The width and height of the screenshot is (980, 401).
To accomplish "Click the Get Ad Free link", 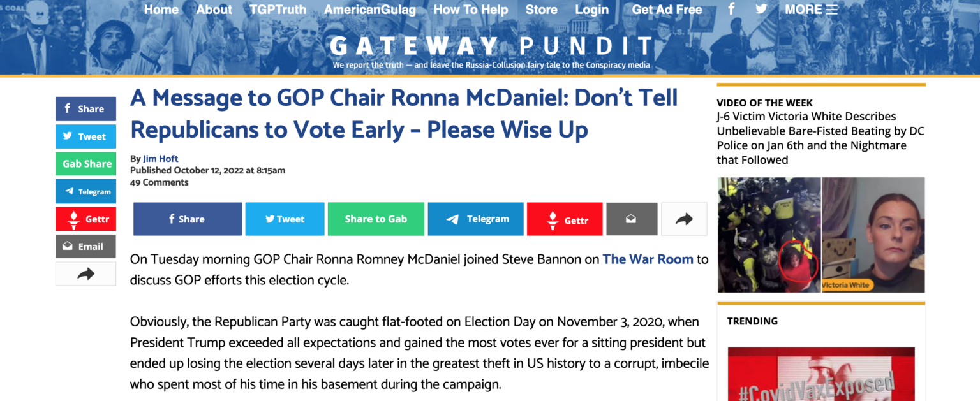I will [x=667, y=10].
